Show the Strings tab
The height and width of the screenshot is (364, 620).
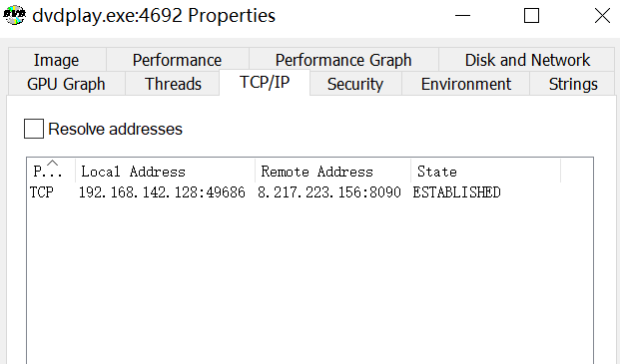[573, 84]
